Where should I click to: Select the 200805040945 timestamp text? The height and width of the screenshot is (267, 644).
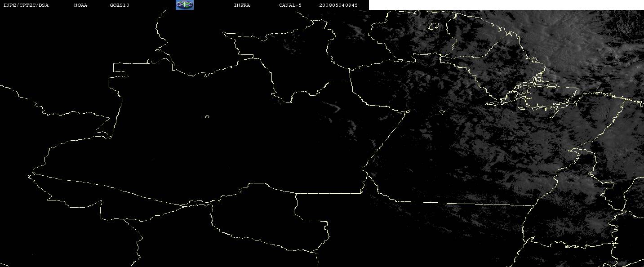click(x=338, y=5)
